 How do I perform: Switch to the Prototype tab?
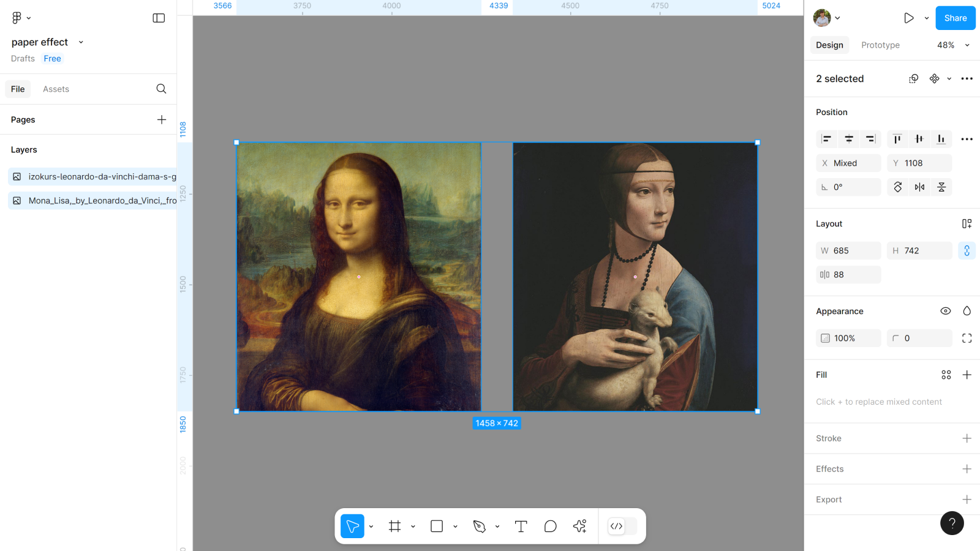tap(880, 45)
